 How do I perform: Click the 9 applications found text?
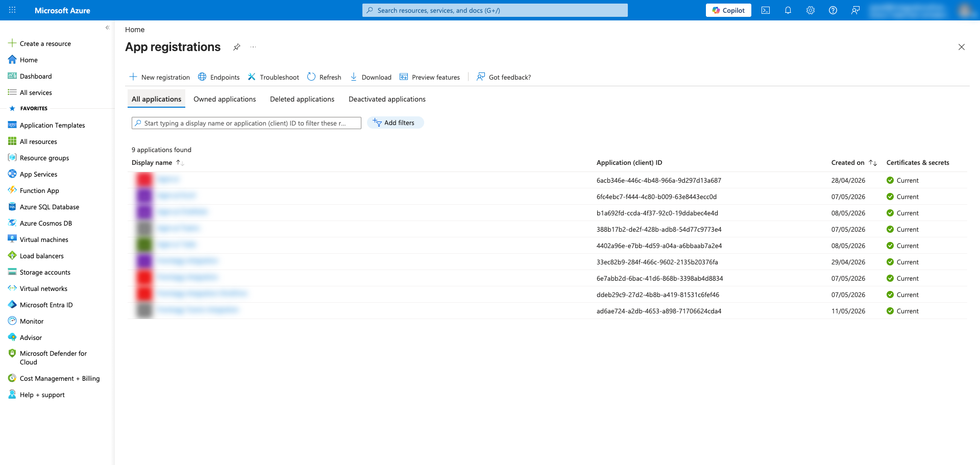[161, 150]
